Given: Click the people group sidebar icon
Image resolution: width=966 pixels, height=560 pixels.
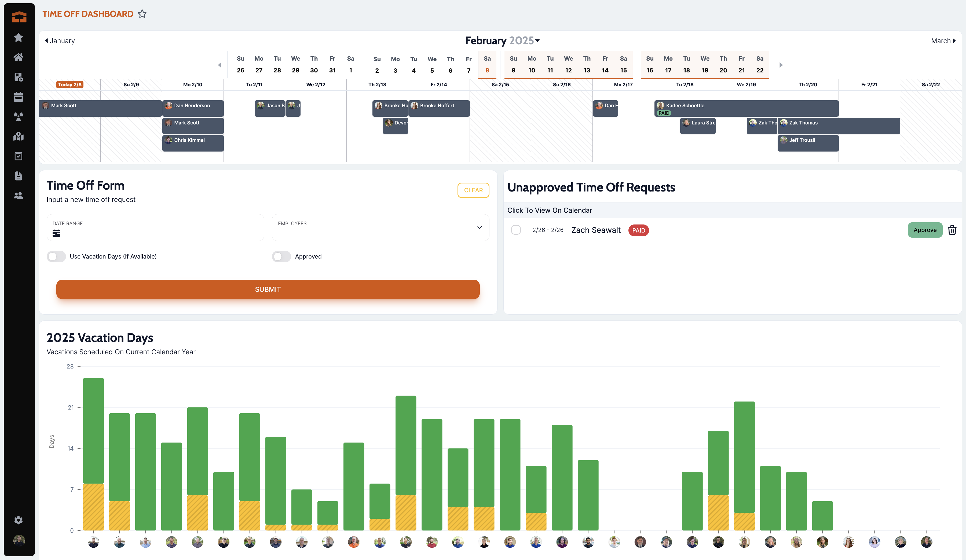Looking at the screenshot, I should pos(19,196).
